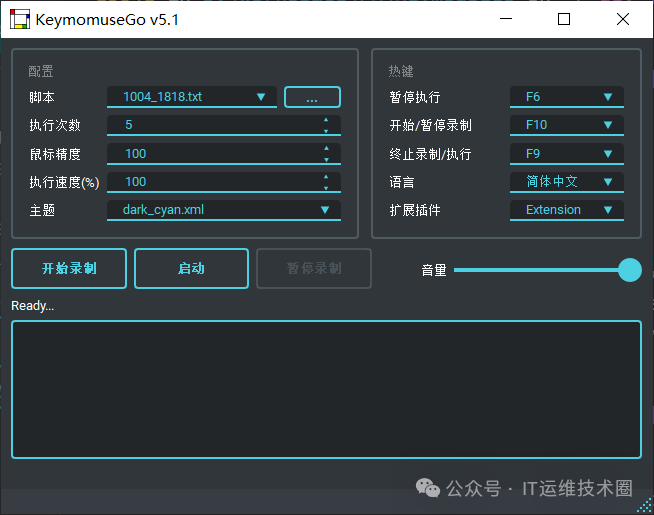Click the 执行次数 label
Screen dimensions: 654x515
55,125
